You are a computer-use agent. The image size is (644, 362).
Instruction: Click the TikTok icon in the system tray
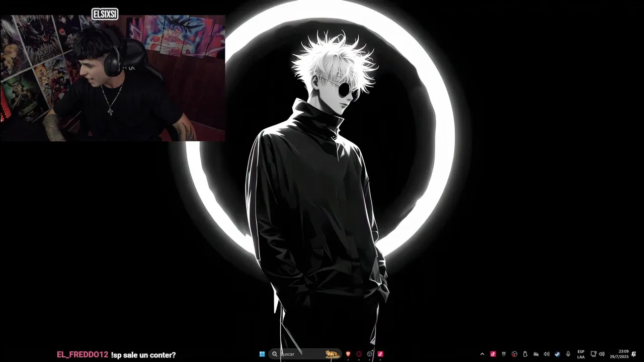493,354
